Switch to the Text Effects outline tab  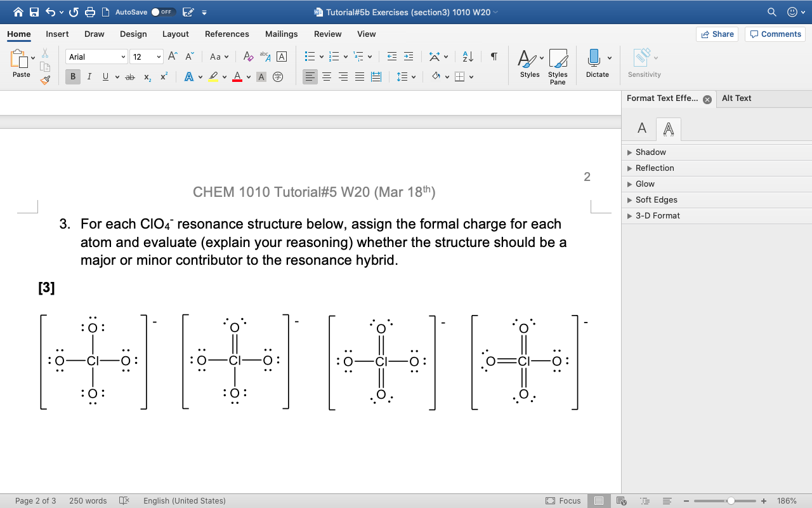(668, 129)
